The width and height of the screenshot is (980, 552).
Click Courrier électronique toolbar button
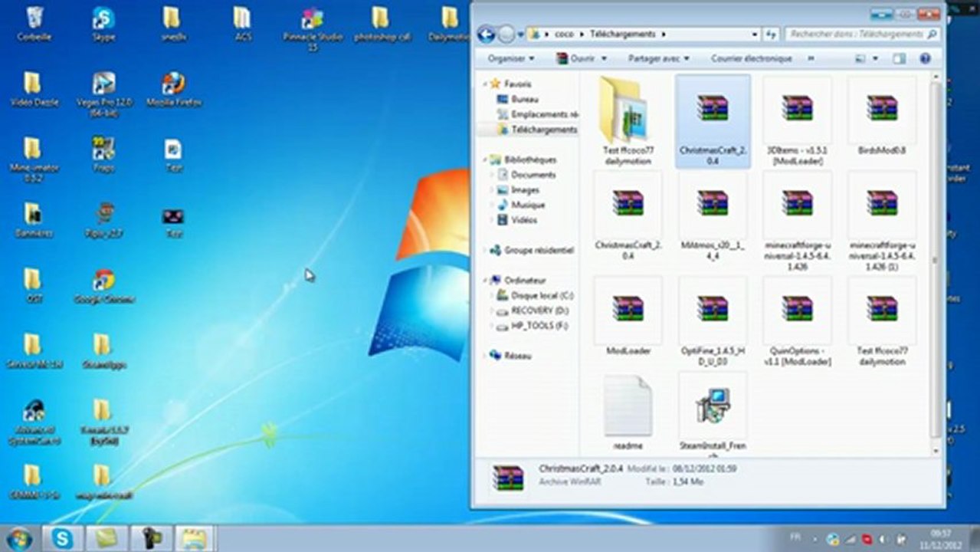click(751, 58)
